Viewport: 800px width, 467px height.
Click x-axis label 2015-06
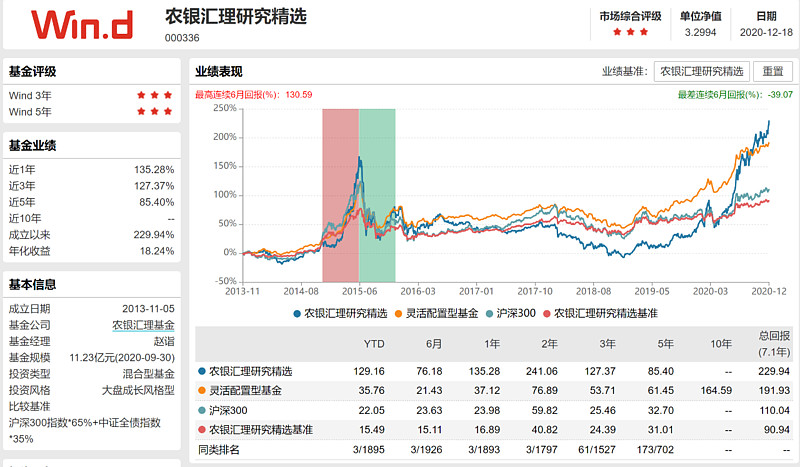tap(359, 291)
